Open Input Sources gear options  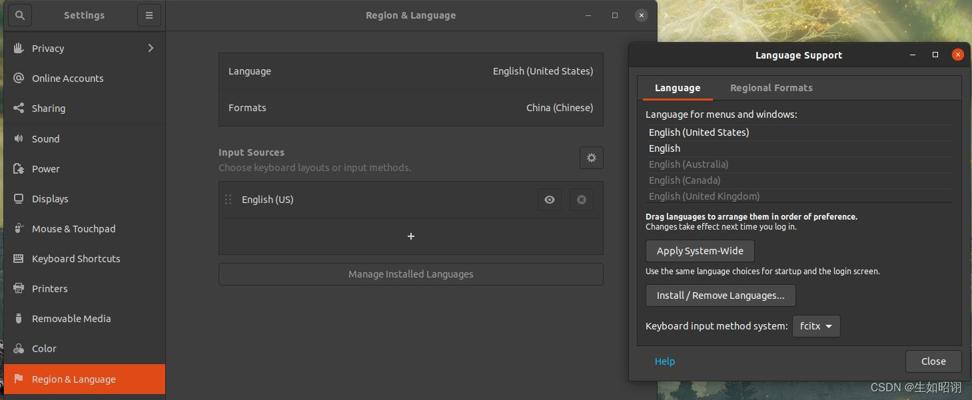[x=591, y=158]
